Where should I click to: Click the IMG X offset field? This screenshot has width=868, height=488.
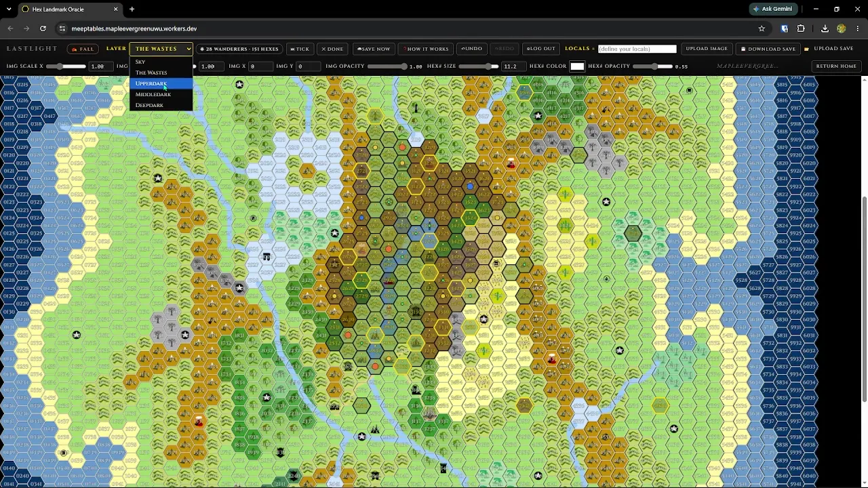point(260,66)
